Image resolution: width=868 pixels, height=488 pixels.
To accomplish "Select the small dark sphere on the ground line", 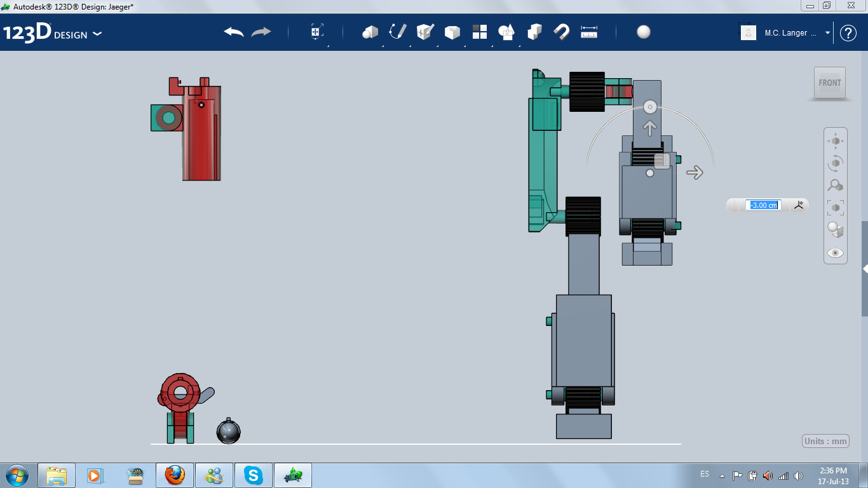I will coord(228,431).
